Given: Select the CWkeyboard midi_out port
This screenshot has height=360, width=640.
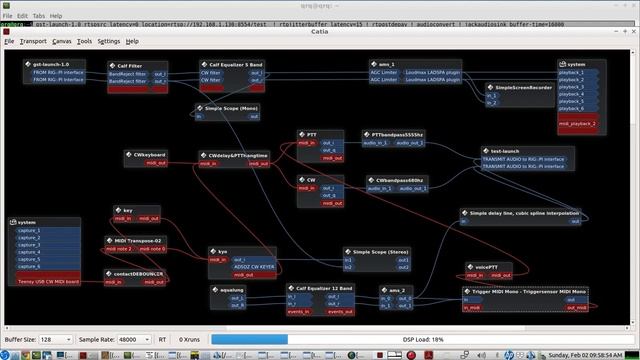Looking at the screenshot, I should pos(156,163).
